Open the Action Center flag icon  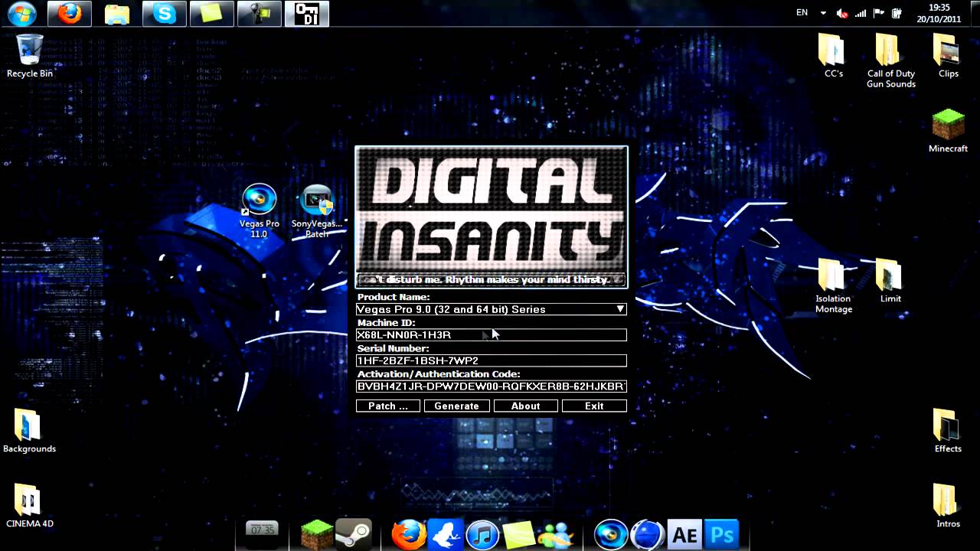point(879,13)
